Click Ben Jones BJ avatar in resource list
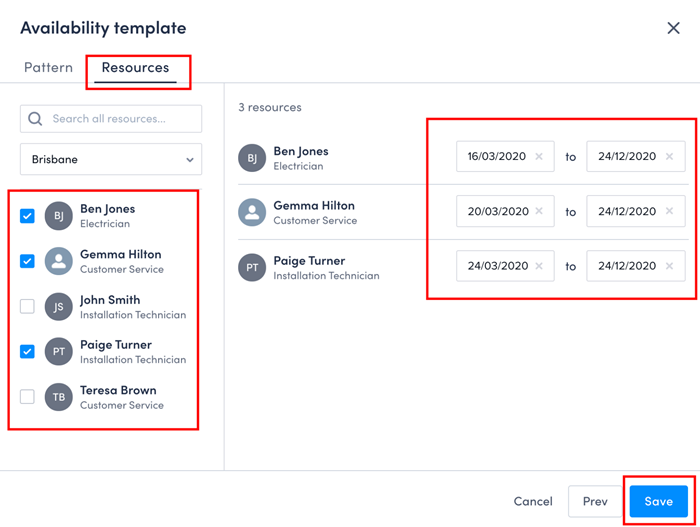This screenshot has height=527, width=700. point(58,216)
